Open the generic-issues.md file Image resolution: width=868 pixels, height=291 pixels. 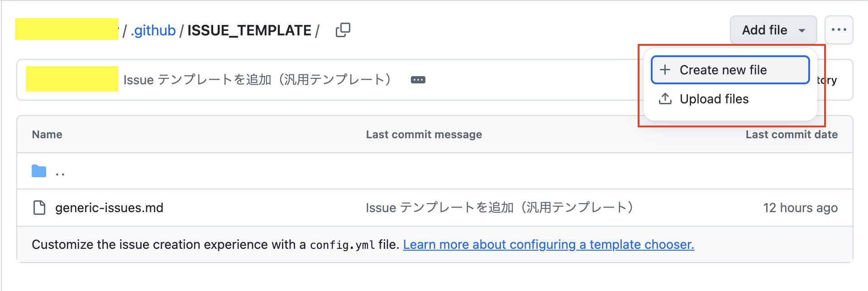110,208
